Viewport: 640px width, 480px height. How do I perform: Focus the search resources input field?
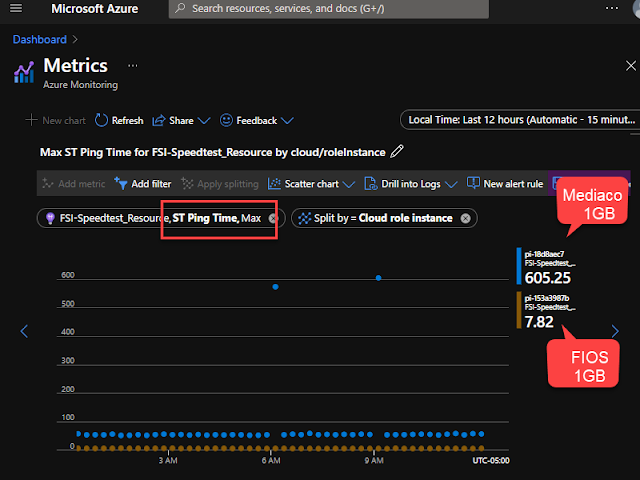pyautogui.click(x=329, y=9)
